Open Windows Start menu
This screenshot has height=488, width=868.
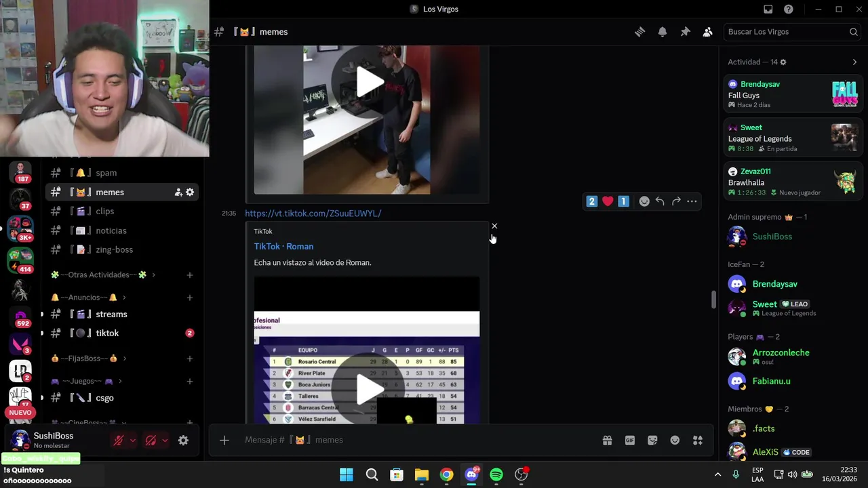[347, 474]
